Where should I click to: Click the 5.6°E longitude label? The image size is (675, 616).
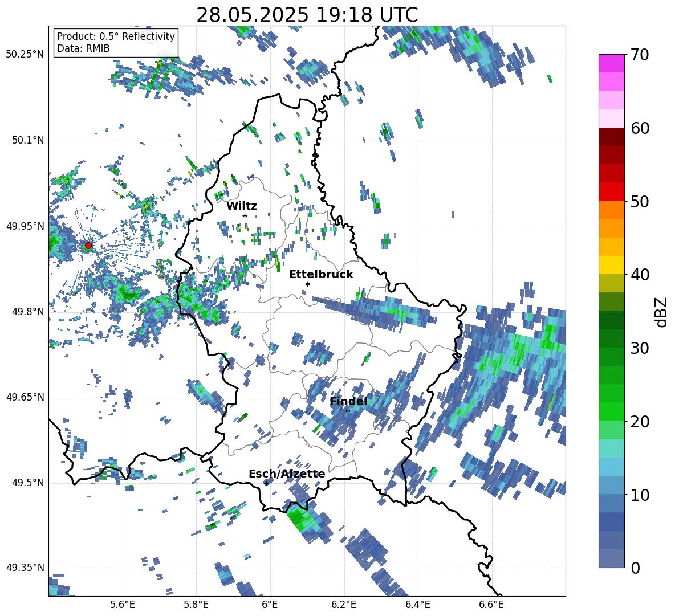123,605
